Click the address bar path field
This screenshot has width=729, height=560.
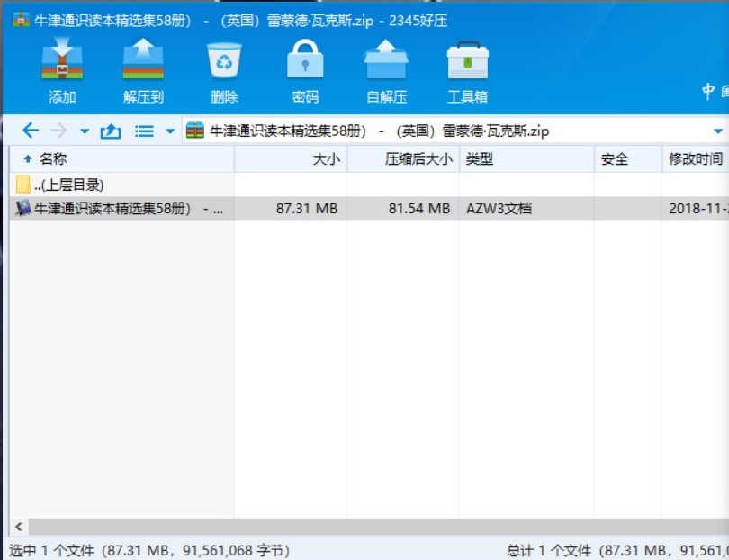pos(455,131)
